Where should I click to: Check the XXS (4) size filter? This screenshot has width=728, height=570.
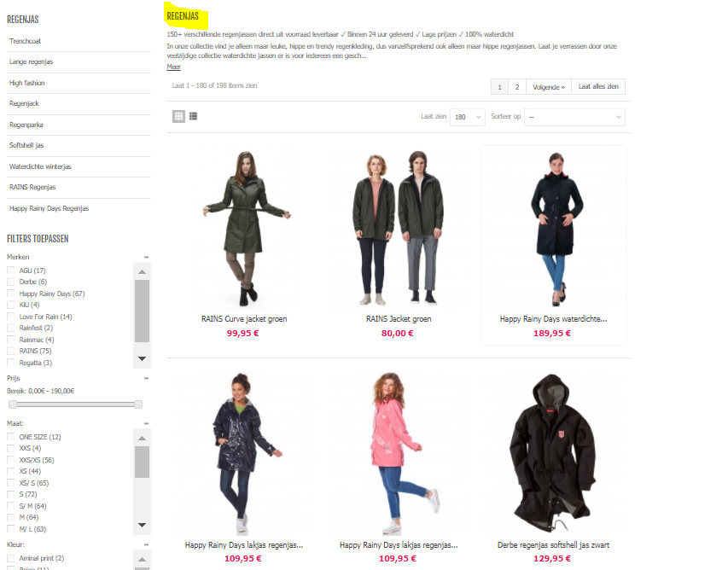(x=11, y=448)
